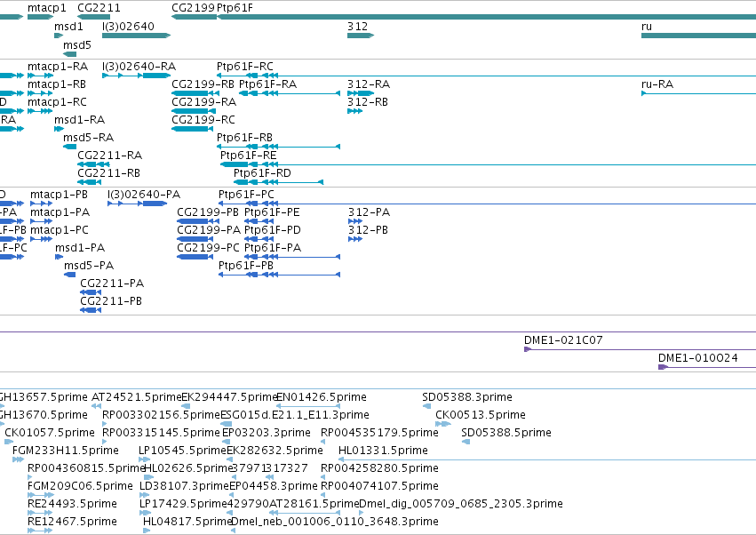Select the msd5-PA protein
This screenshot has width=756, height=535.
(x=70, y=275)
